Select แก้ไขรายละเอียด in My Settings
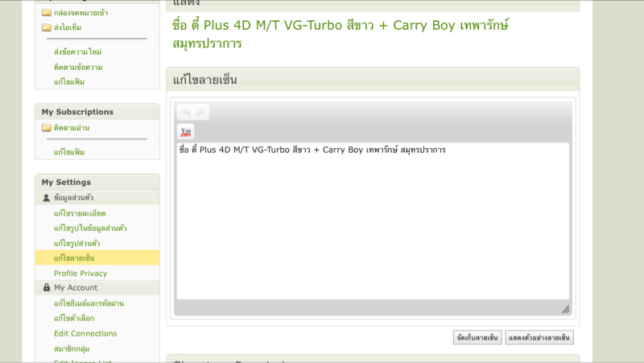Image resolution: width=644 pixels, height=363 pixels. [x=80, y=213]
